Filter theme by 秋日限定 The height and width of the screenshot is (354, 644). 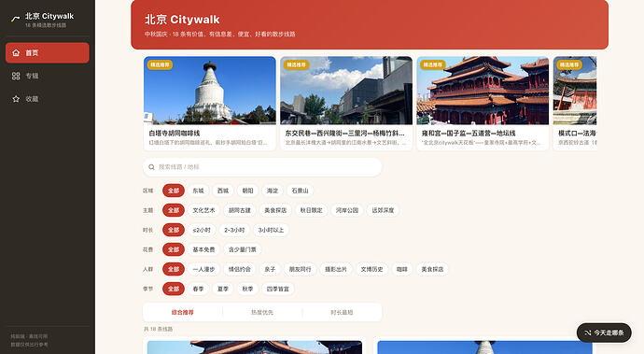point(311,210)
